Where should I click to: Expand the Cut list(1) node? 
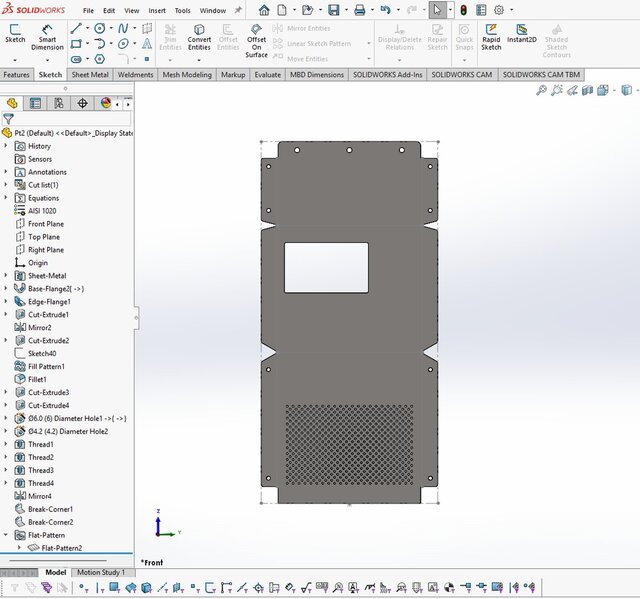coord(6,185)
